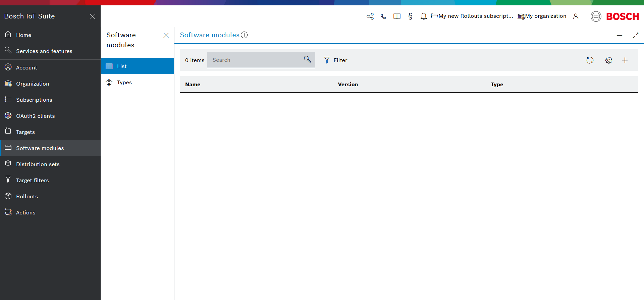Refresh the software modules list
This screenshot has height=300, width=644.
(590, 60)
